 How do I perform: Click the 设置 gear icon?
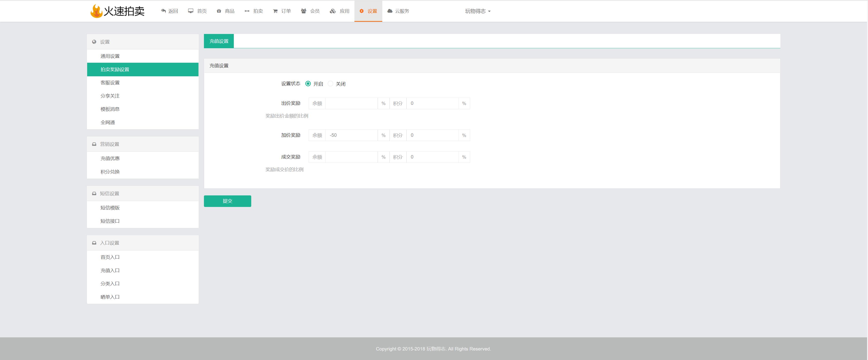pos(361,11)
